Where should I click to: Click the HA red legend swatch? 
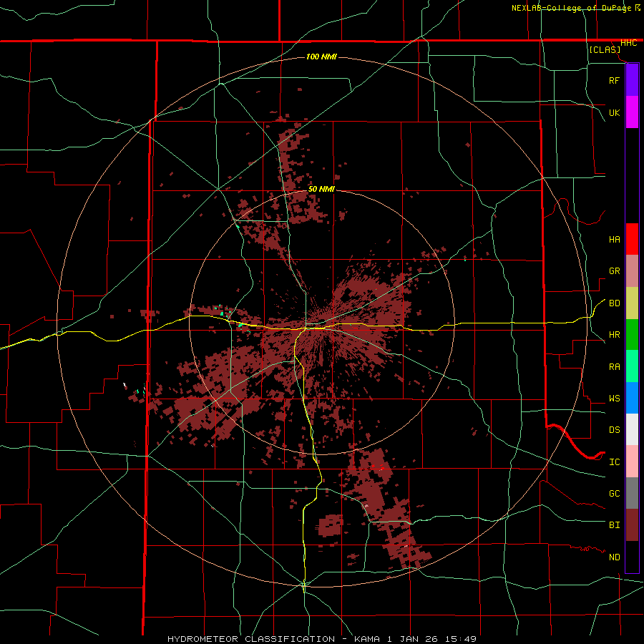[632, 239]
